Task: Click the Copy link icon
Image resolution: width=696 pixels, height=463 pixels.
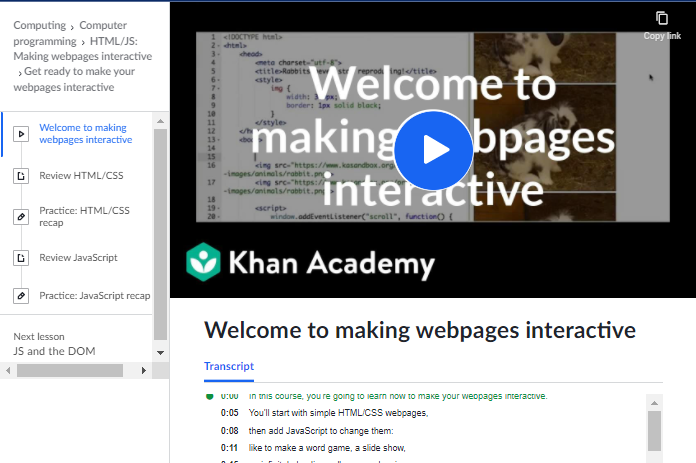Action: point(662,18)
